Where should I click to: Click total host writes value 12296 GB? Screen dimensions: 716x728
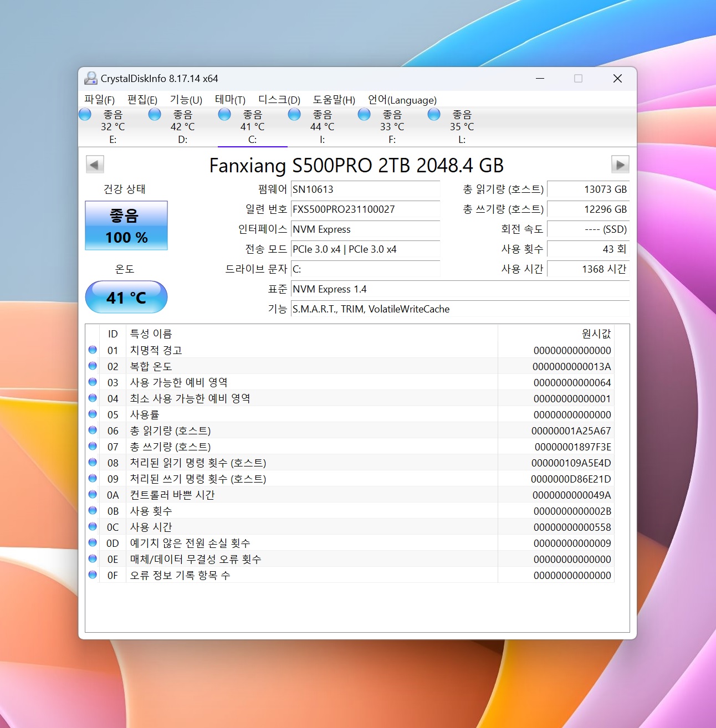[588, 209]
